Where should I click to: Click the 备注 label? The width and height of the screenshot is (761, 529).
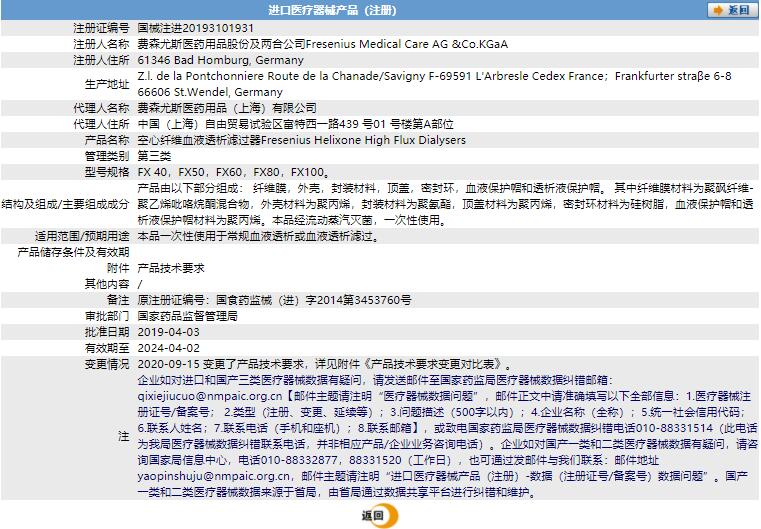pyautogui.click(x=118, y=300)
